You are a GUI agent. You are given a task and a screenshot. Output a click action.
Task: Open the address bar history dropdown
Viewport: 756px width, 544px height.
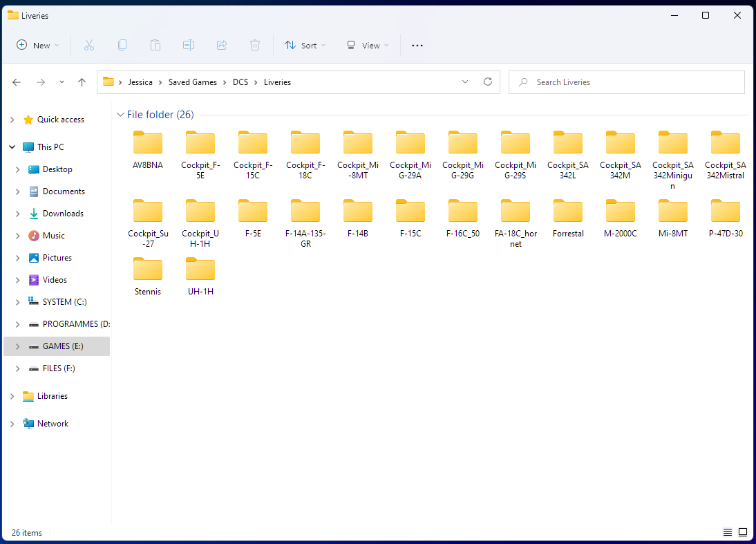465,82
